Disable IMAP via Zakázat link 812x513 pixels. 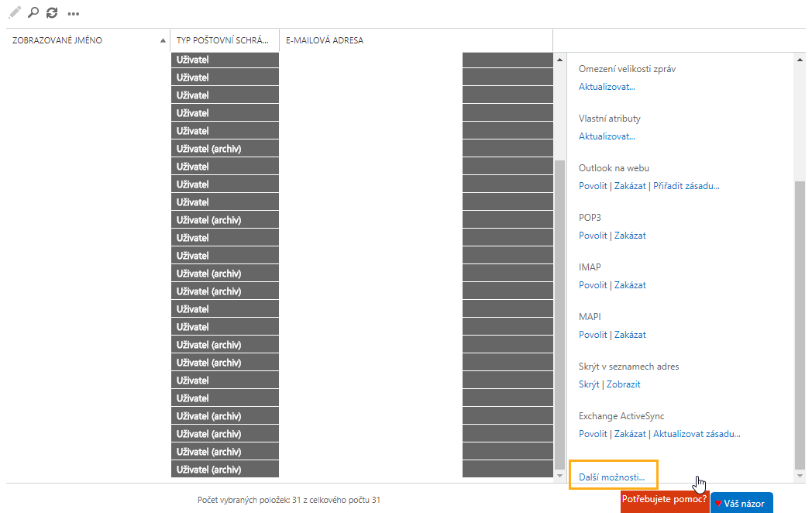pyautogui.click(x=630, y=285)
